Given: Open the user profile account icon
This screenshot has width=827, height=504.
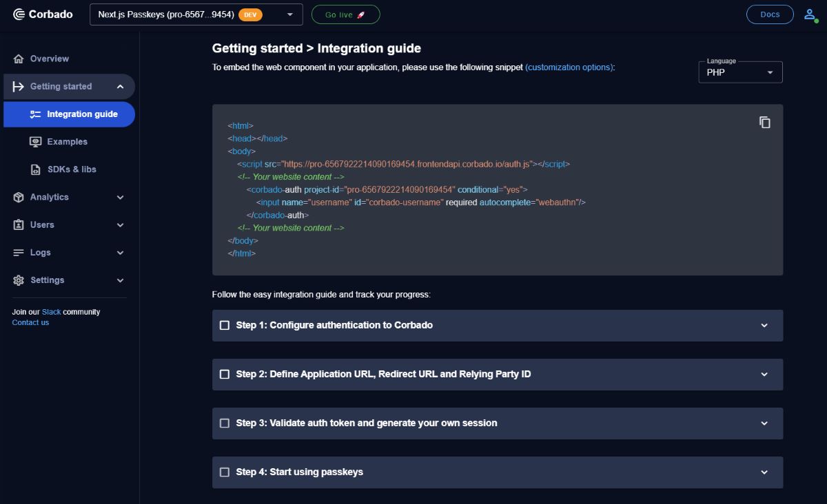Looking at the screenshot, I should click(x=810, y=14).
